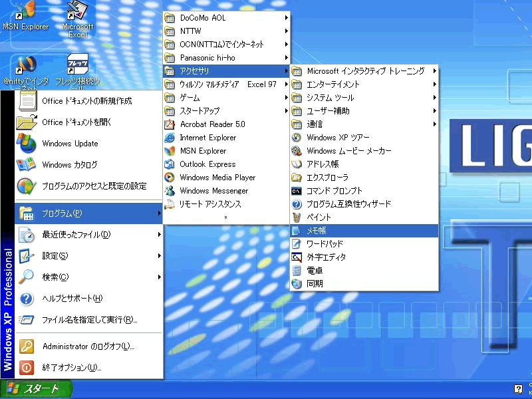Viewport: 532px width, 399px height.
Task: Click the Windows カタログ icon
Action: point(26,164)
